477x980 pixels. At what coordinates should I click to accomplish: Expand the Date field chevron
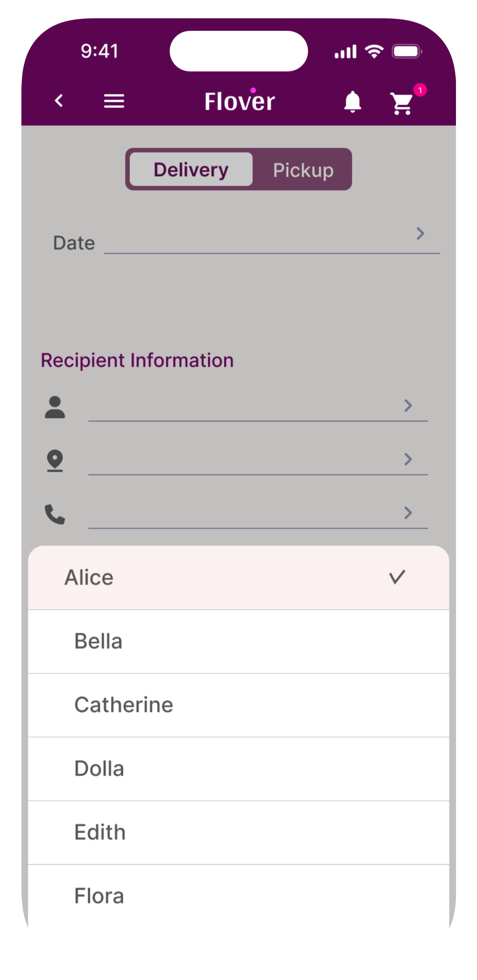tap(420, 233)
